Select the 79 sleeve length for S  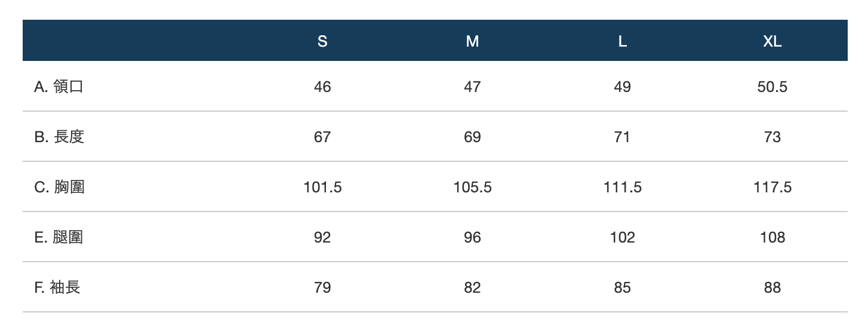(x=322, y=287)
